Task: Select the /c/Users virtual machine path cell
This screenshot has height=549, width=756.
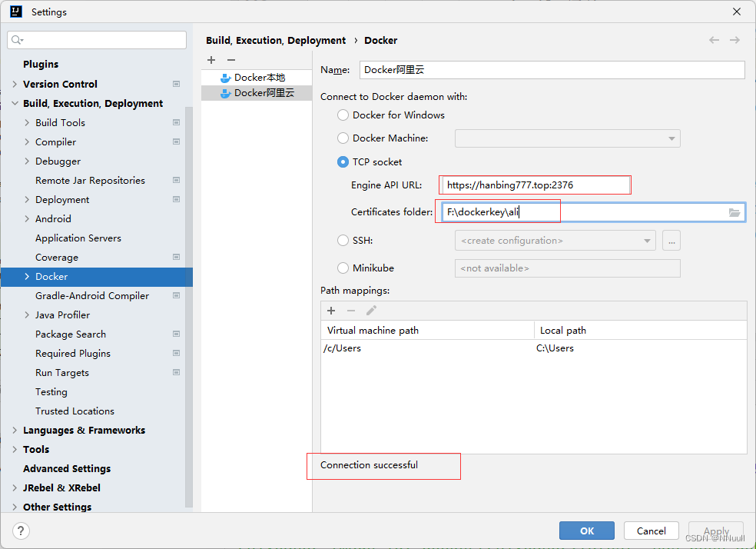Action: [x=427, y=348]
